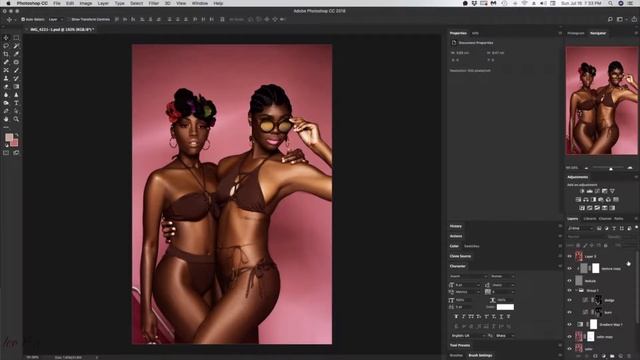Click the foreground color swatch
Screen dimensions: 640x360
[9, 138]
